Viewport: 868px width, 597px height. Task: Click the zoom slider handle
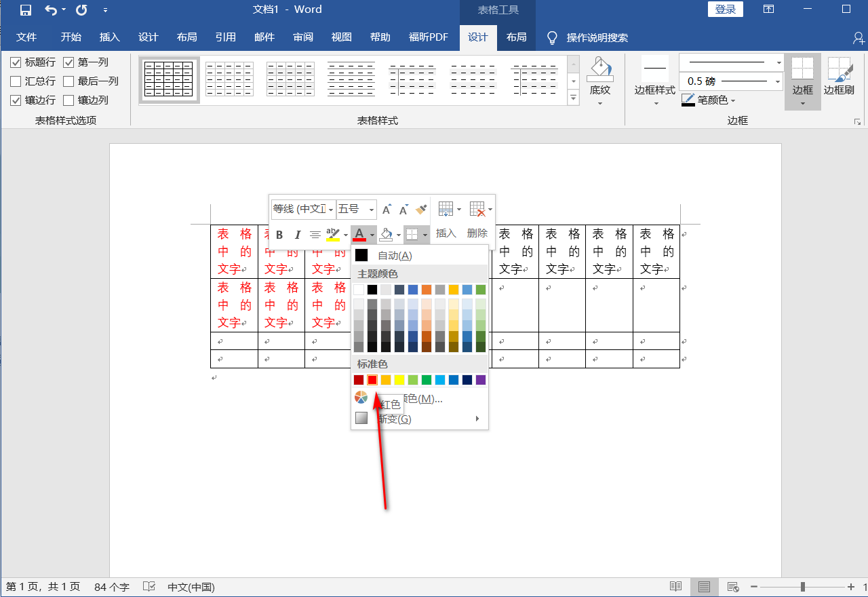tap(803, 586)
